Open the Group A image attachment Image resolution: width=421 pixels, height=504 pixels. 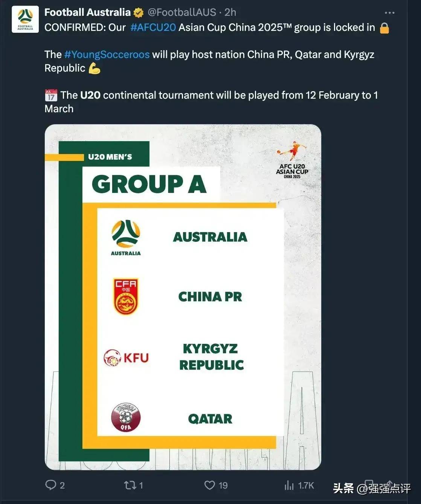pyautogui.click(x=183, y=297)
